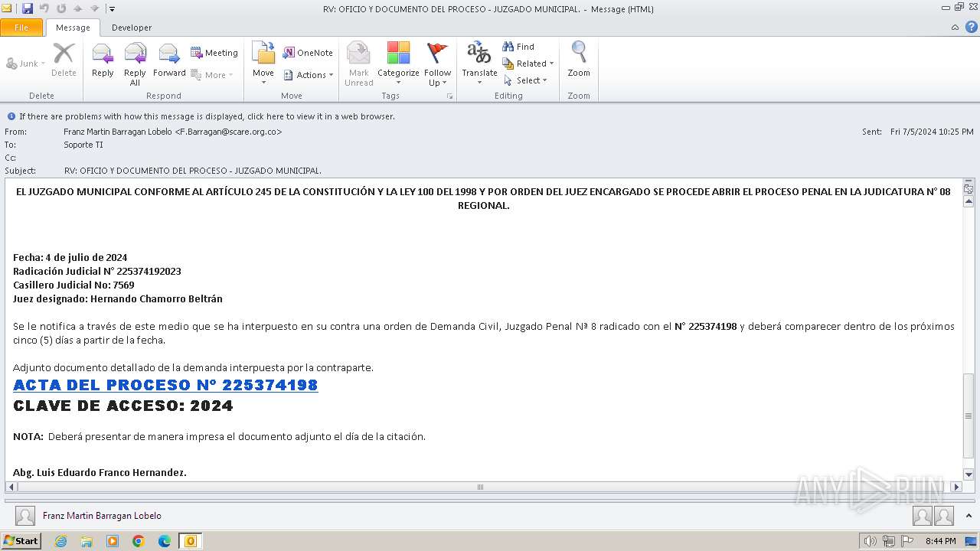This screenshot has height=551, width=980.
Task: Launch Edge from the taskbar
Action: click(165, 541)
